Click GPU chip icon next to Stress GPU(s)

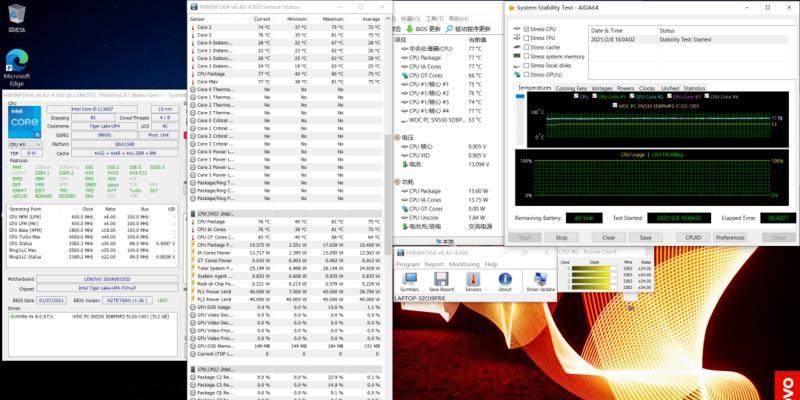pos(517,75)
